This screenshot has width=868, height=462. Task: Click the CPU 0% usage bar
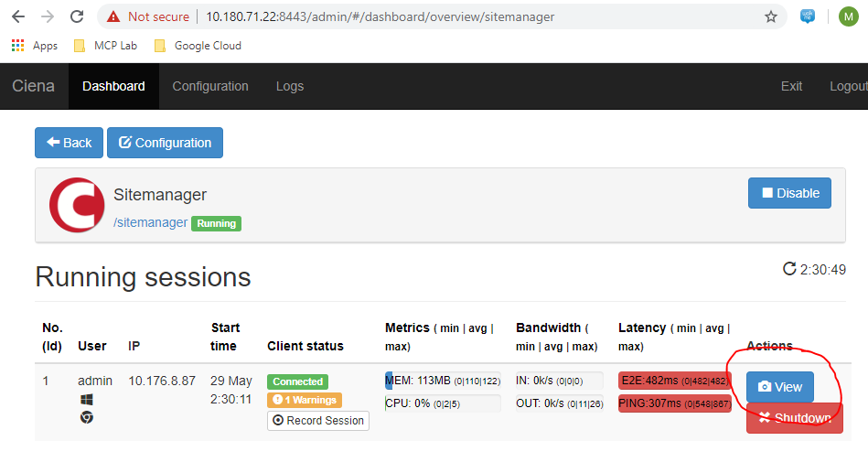pos(443,403)
